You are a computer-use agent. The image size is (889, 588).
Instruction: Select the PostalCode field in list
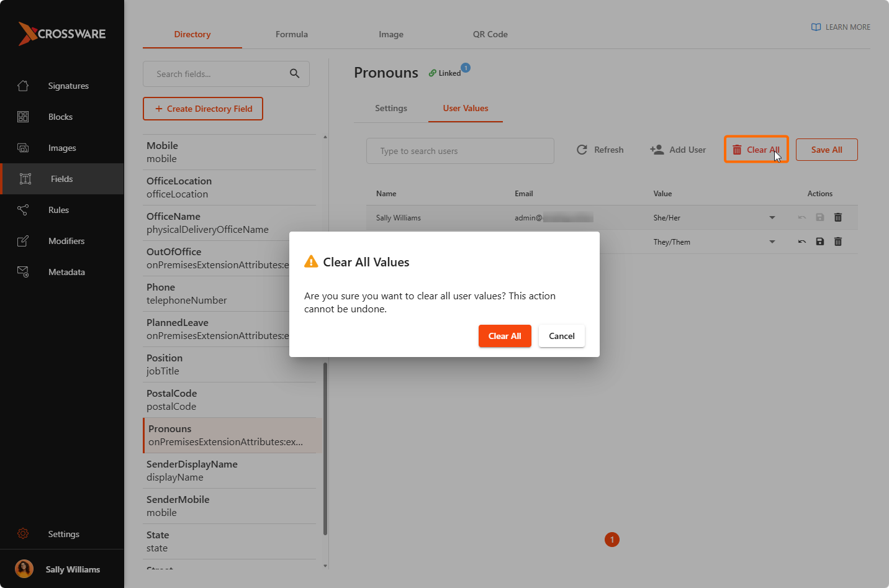pyautogui.click(x=229, y=400)
